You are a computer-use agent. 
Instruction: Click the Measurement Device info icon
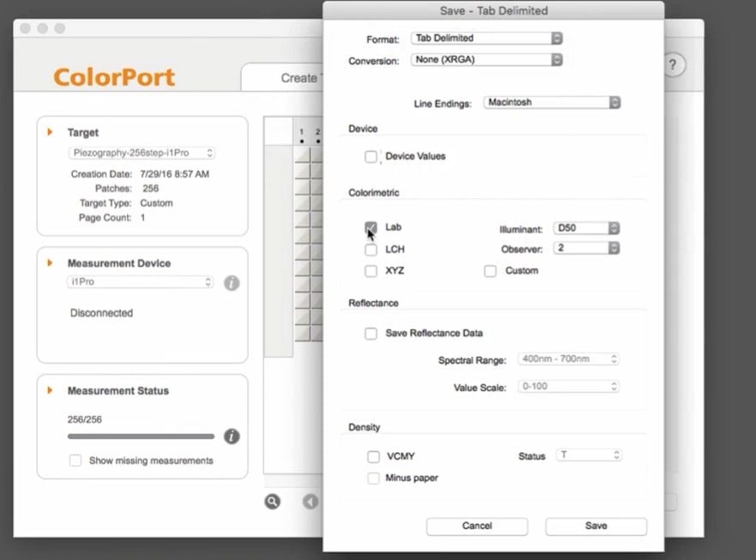(x=231, y=282)
